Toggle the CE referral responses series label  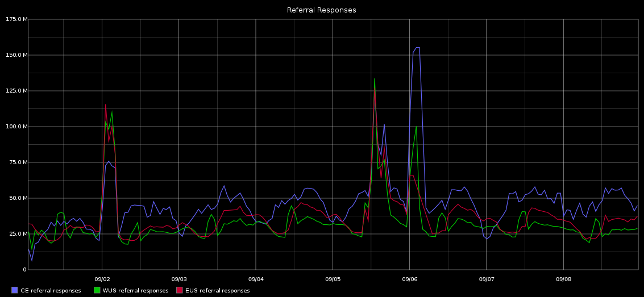tap(51, 291)
